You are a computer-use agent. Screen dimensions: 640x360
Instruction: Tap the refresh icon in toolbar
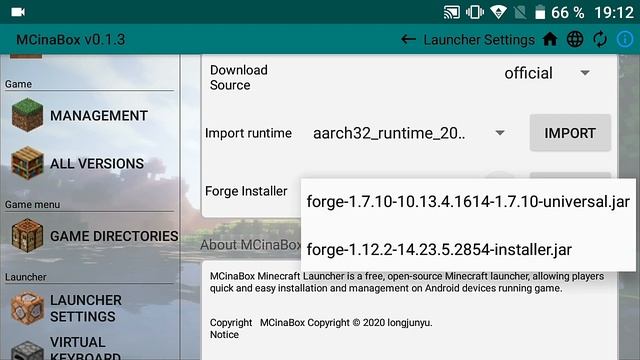click(x=600, y=40)
